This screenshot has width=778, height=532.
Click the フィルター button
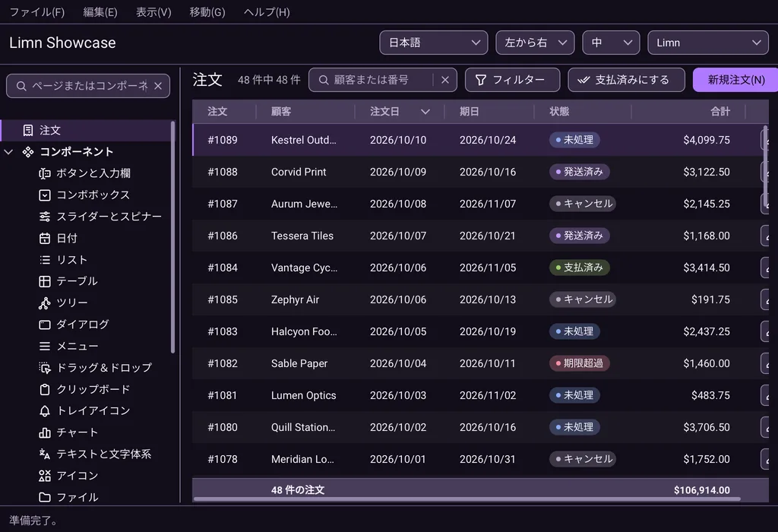click(513, 80)
